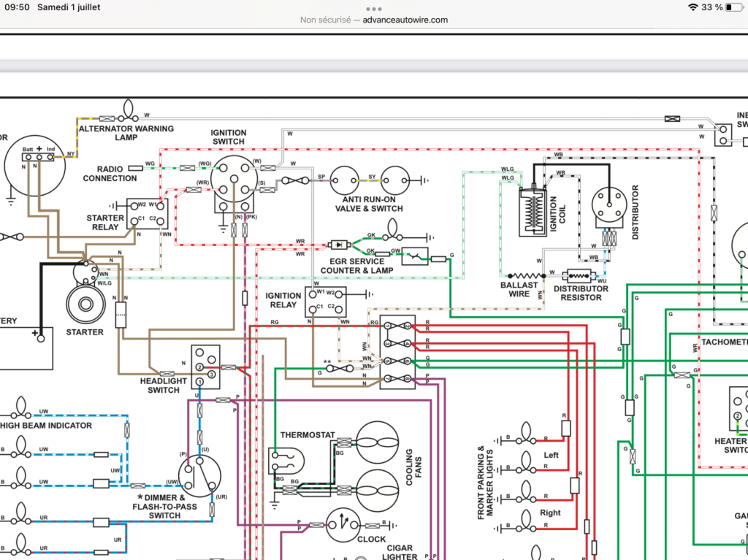
Task: Click the upper cooling fan symbol
Action: point(378,442)
